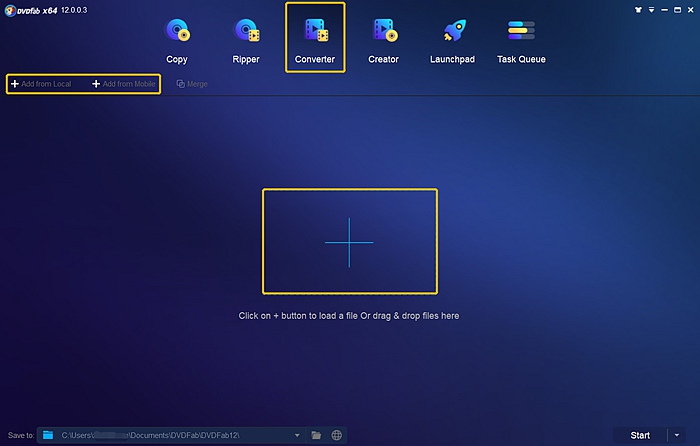Switch to the Ripper module
This screenshot has height=446, width=700.
(246, 42)
